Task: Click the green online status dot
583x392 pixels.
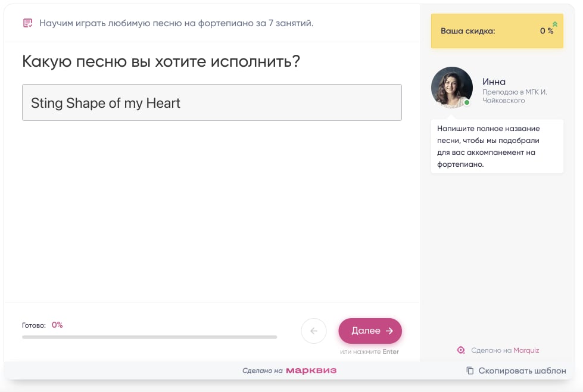Action: coord(467,102)
